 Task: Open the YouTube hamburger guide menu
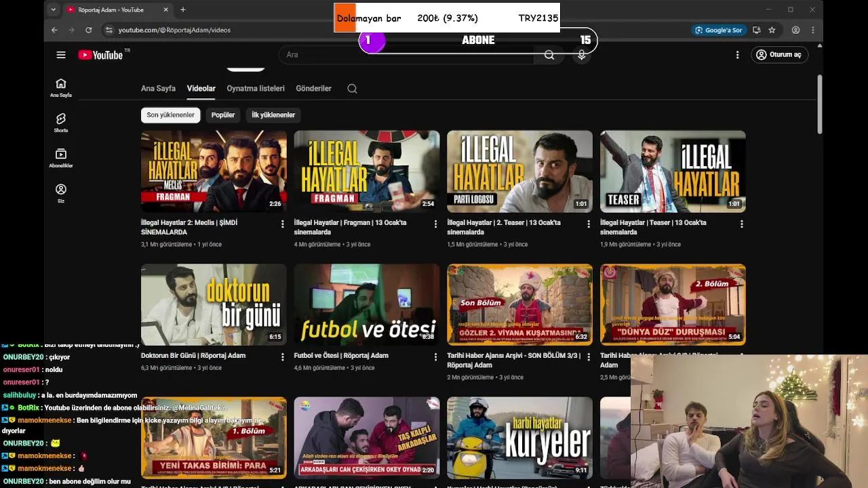(x=61, y=55)
